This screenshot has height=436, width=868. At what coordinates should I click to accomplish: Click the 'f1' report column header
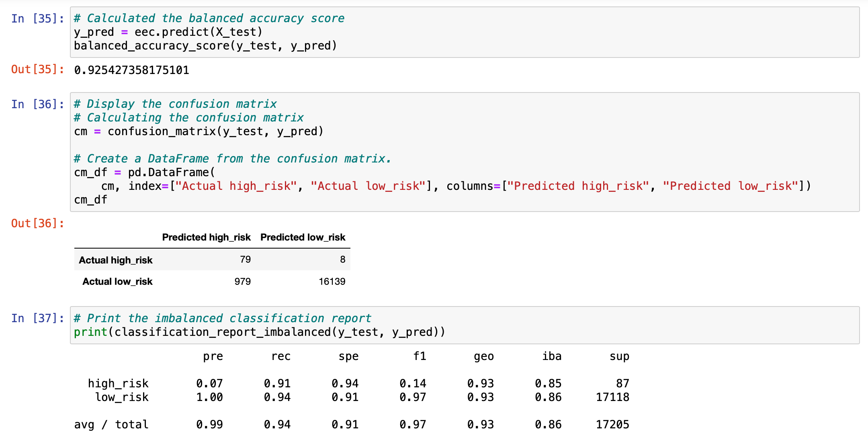click(x=420, y=356)
